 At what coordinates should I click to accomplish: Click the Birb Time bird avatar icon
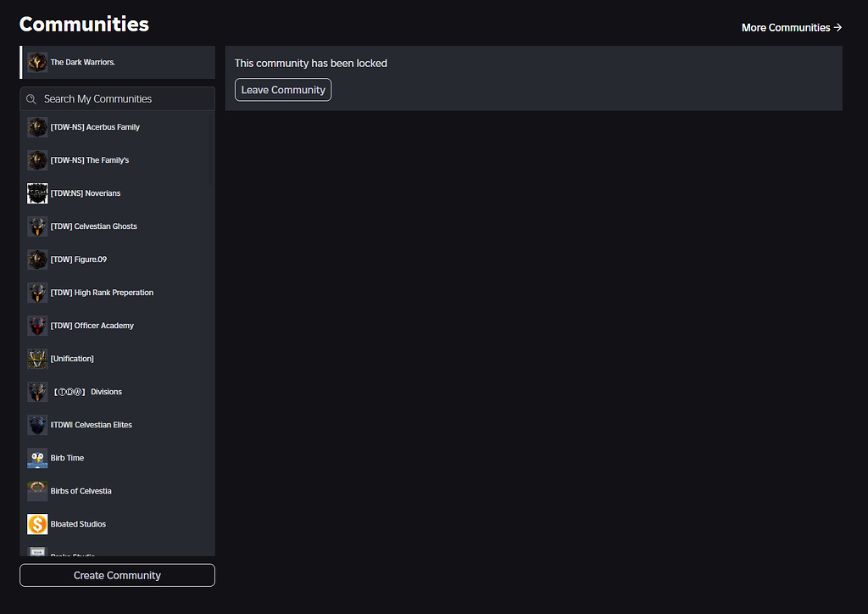click(x=37, y=458)
